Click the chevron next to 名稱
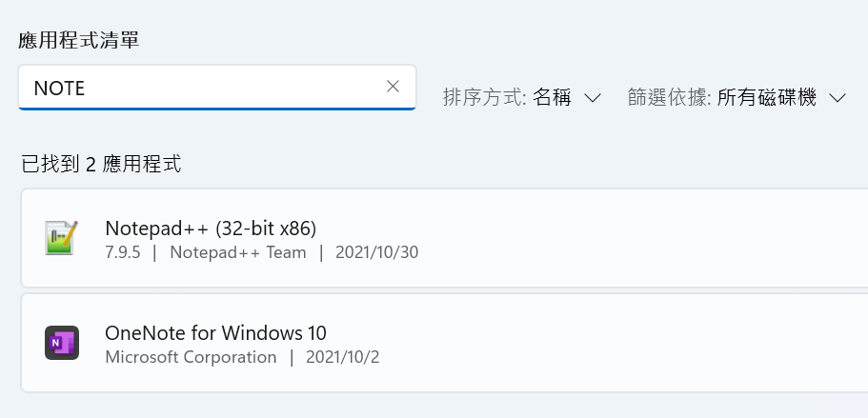Image resolution: width=868 pixels, height=418 pixels. pos(593,98)
